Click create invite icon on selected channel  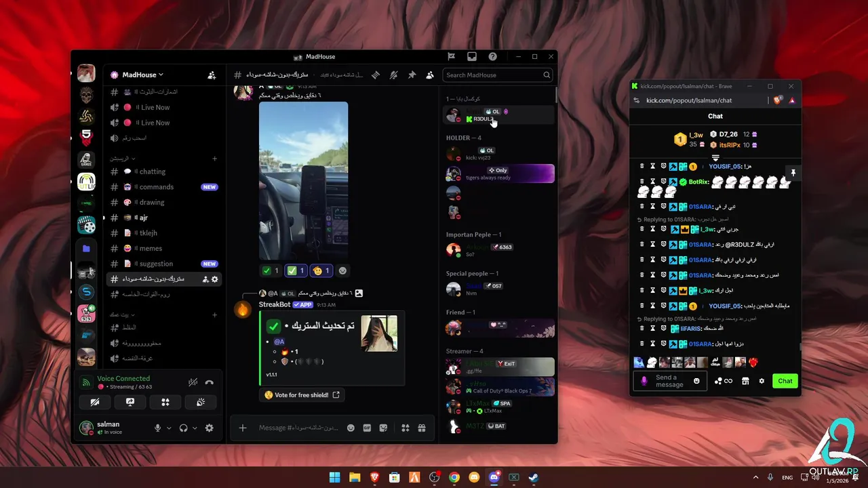(205, 279)
